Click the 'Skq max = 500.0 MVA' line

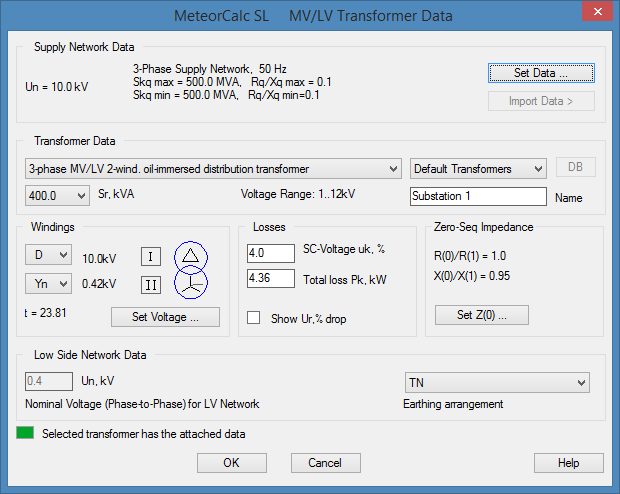[x=232, y=82]
